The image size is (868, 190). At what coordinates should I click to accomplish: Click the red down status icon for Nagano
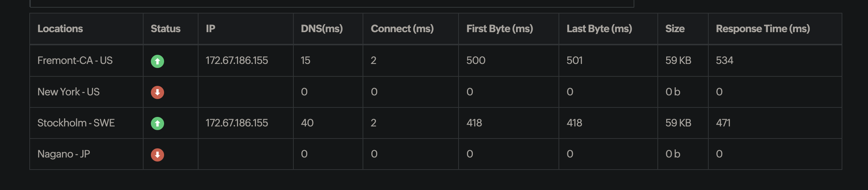(x=157, y=155)
